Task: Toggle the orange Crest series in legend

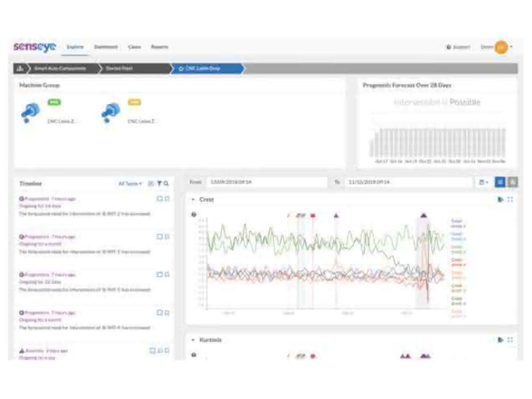Action: 458,275
